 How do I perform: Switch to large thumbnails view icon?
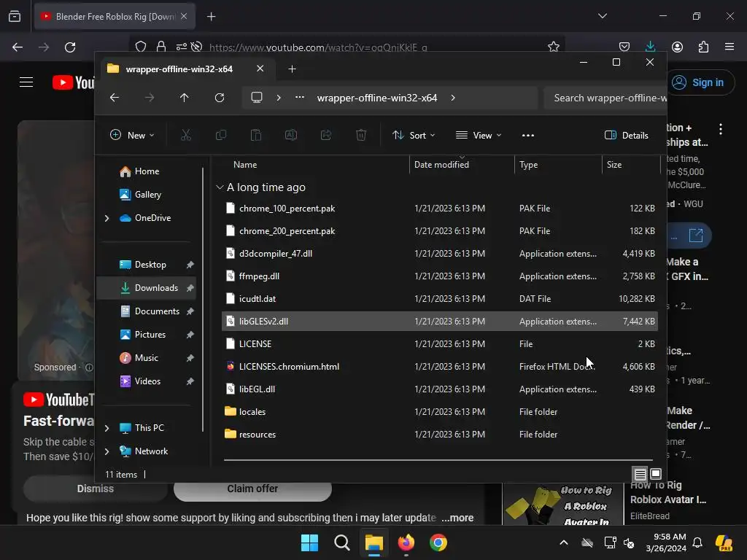pyautogui.click(x=656, y=474)
